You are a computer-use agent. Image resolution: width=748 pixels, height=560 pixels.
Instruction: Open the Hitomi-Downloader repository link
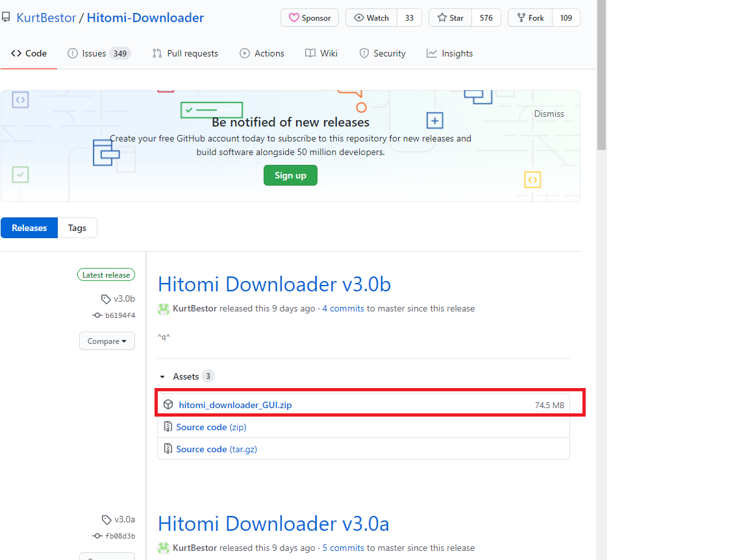145,18
